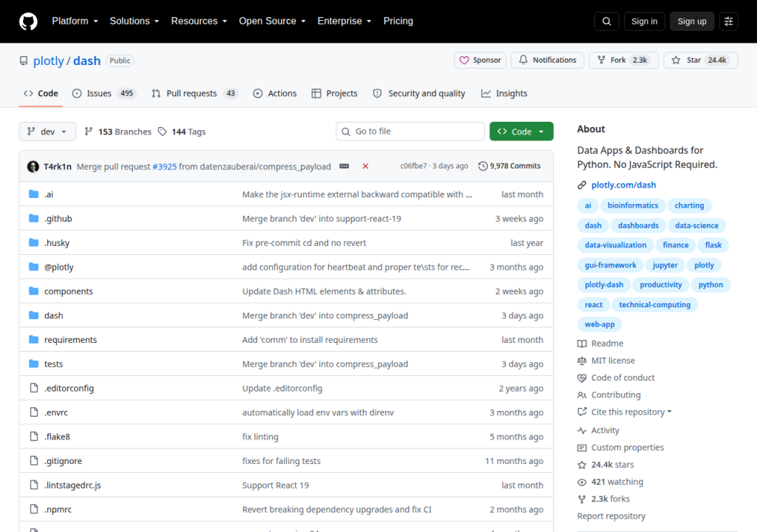Open pull request #3925 link
757x532 pixels.
click(x=165, y=166)
